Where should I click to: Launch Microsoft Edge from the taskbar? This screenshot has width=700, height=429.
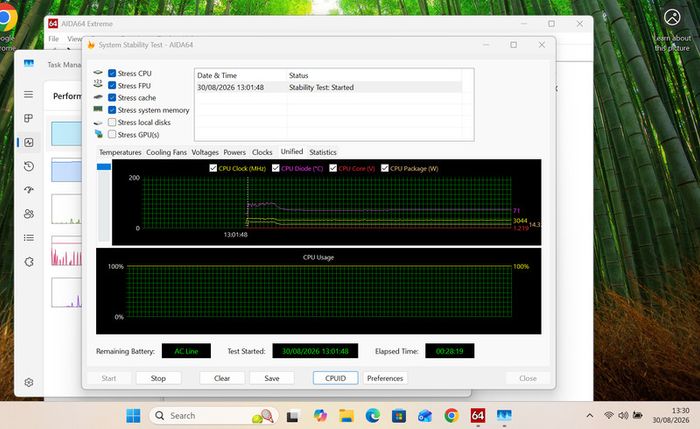tap(372, 416)
